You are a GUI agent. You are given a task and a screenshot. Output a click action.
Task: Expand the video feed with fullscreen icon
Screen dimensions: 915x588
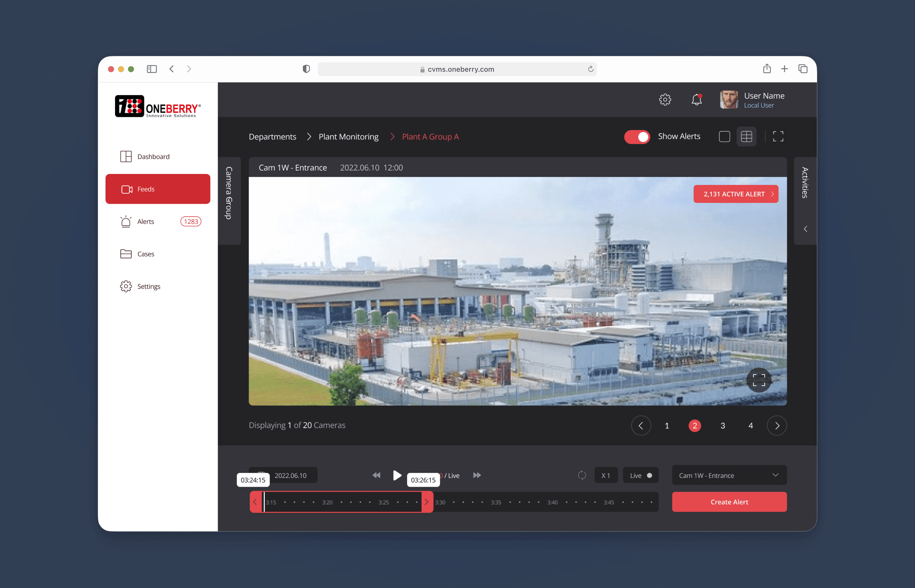(x=759, y=380)
